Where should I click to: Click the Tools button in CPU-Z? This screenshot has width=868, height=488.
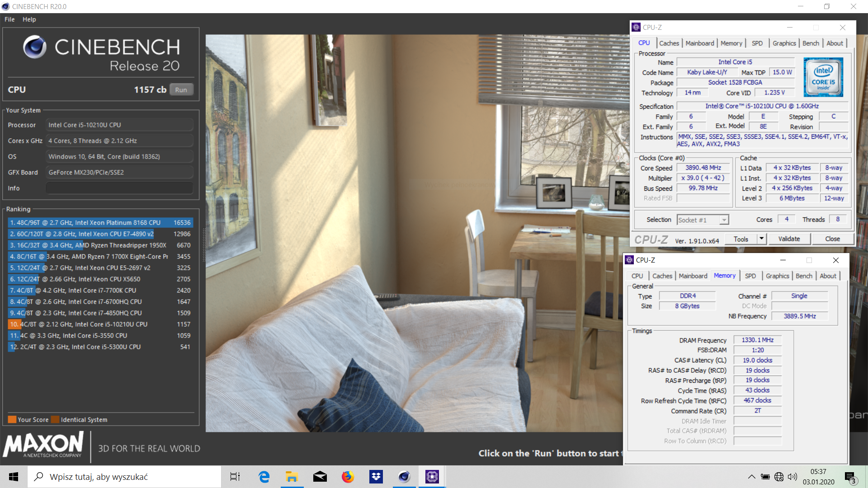pyautogui.click(x=741, y=239)
